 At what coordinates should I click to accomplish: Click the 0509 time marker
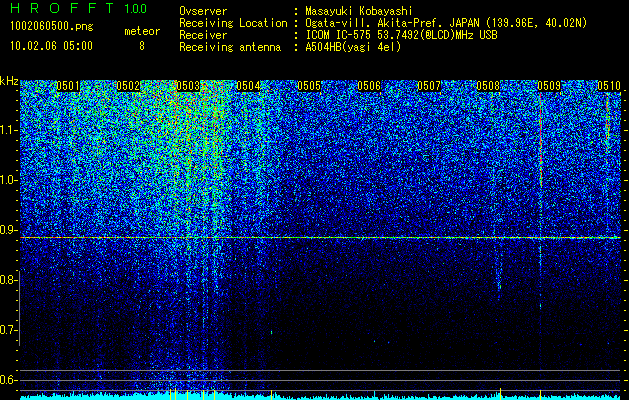[x=549, y=86]
